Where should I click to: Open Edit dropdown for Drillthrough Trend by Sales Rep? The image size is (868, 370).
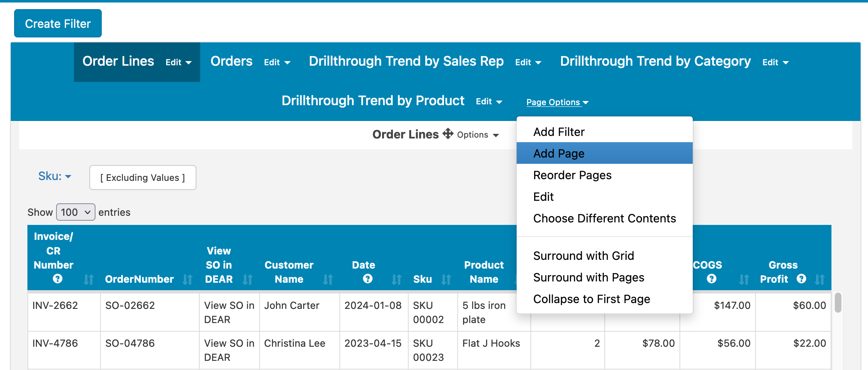pos(528,62)
